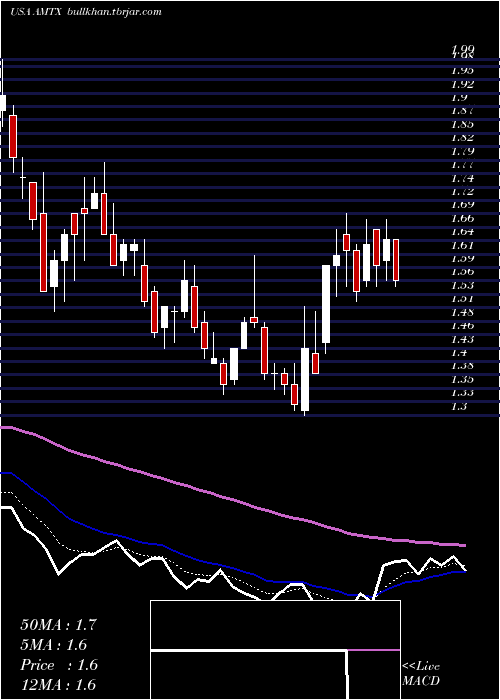Click the bullkhan.tbrjar.com watermark text

point(114,12)
